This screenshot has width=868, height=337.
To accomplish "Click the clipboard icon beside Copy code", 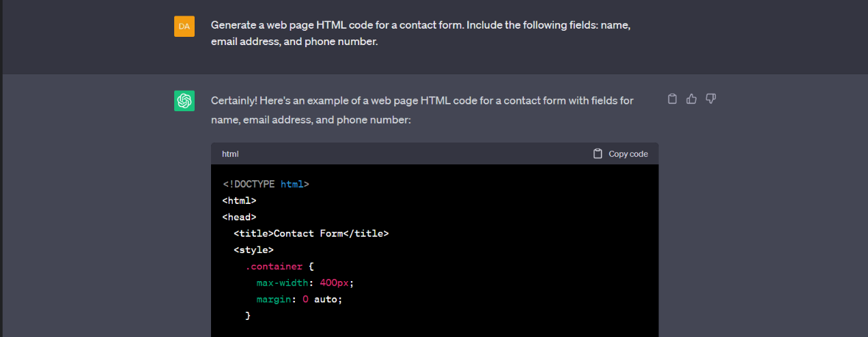I will click(x=598, y=153).
